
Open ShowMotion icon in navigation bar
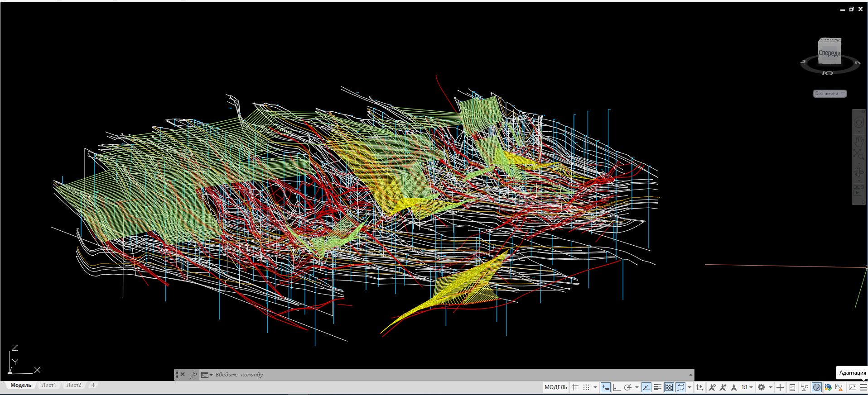pos(859,190)
